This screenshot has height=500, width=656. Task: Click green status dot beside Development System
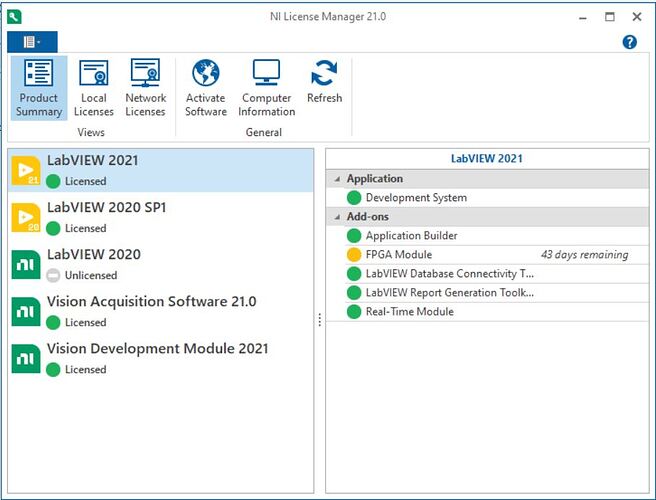354,197
